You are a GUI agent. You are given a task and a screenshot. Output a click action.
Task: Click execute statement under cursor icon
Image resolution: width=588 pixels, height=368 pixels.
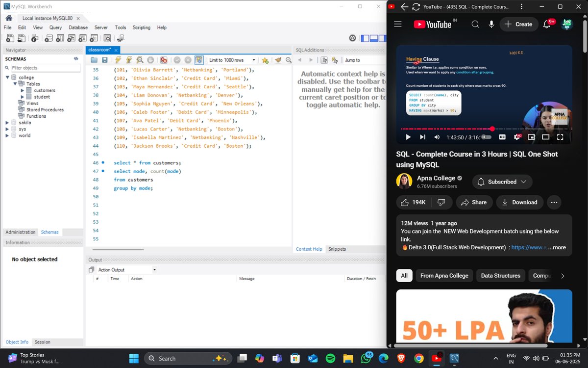pos(129,60)
